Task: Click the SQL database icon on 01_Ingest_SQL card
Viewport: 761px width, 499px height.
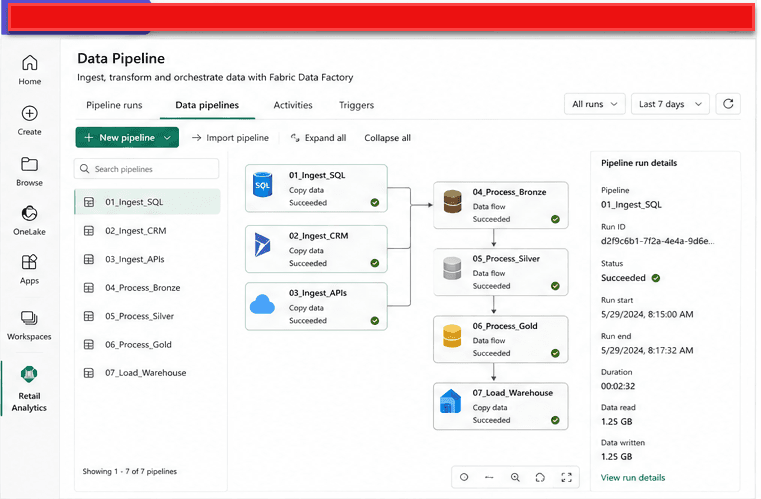Action: point(263,185)
